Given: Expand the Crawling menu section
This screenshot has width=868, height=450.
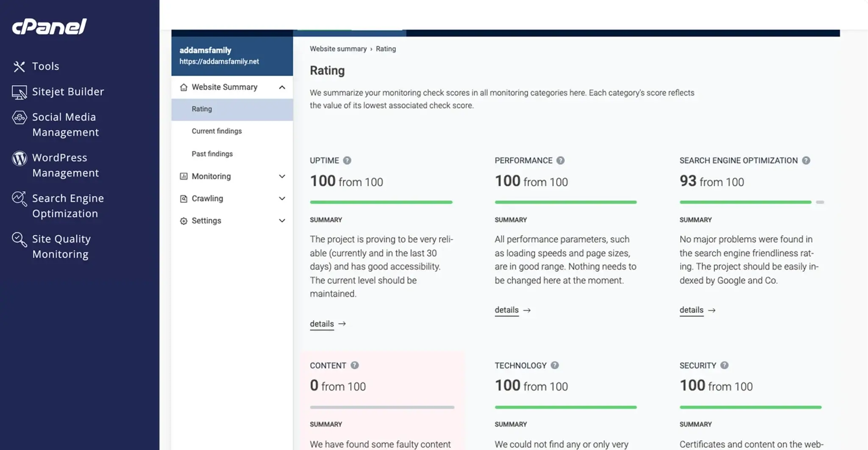Looking at the screenshot, I should tap(282, 198).
